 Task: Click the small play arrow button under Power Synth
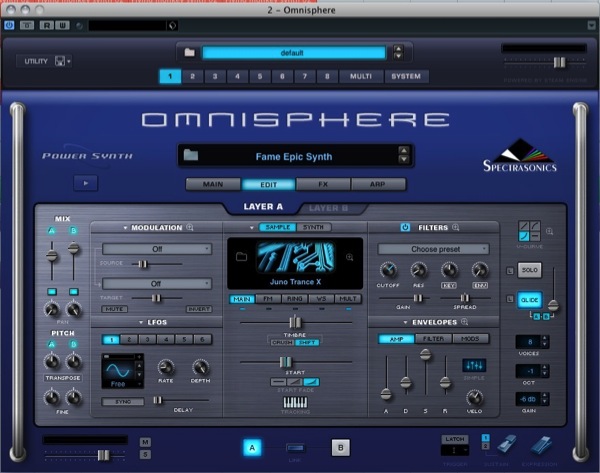[86, 183]
